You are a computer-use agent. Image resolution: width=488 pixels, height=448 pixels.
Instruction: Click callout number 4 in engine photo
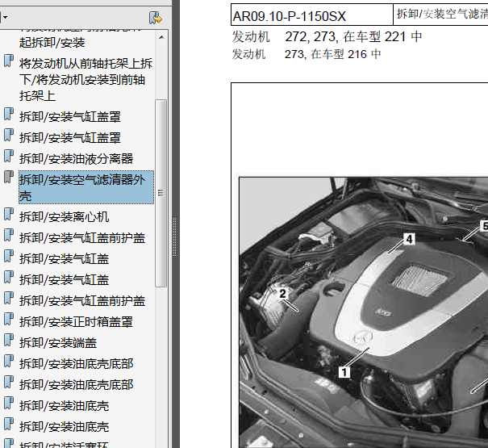pos(409,239)
